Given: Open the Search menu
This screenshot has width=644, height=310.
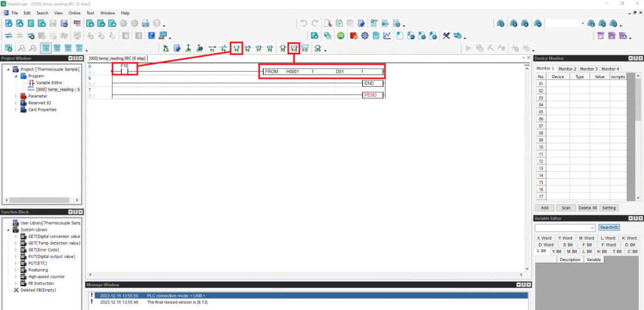Looking at the screenshot, I should click(x=42, y=13).
